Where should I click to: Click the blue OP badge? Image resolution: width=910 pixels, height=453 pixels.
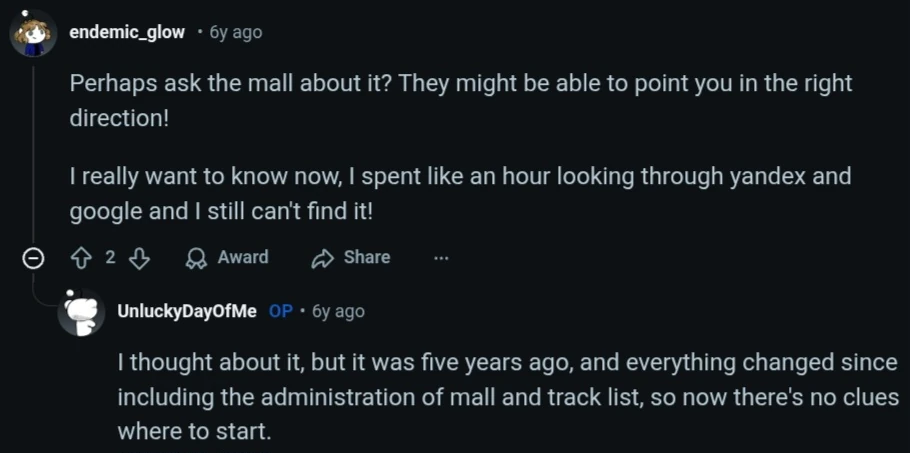pos(281,311)
